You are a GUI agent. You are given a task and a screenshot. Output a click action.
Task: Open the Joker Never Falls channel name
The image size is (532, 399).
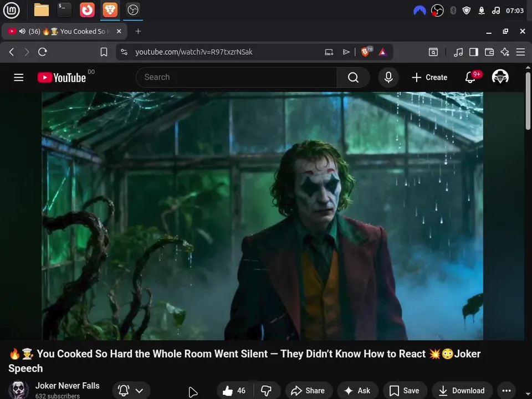(x=67, y=386)
